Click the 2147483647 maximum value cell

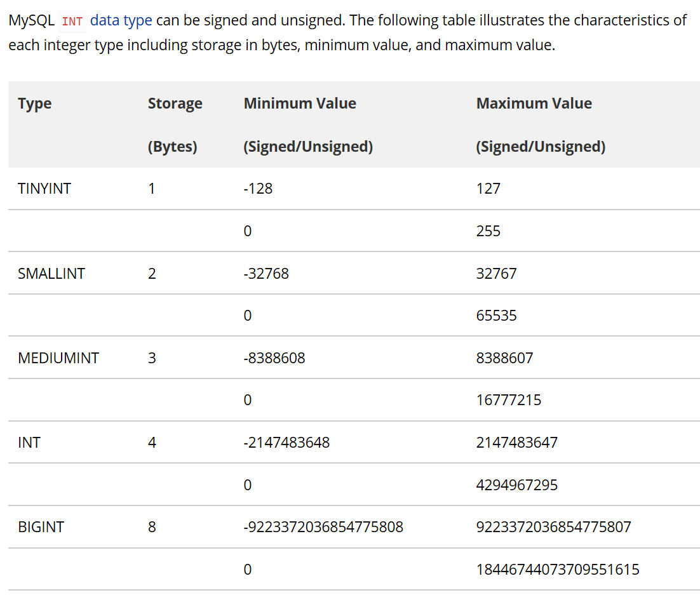point(516,443)
